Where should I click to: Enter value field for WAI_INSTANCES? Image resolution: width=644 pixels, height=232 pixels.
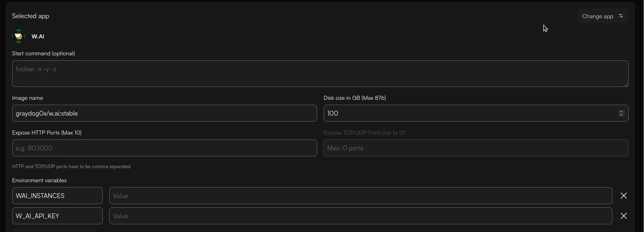tap(360, 196)
